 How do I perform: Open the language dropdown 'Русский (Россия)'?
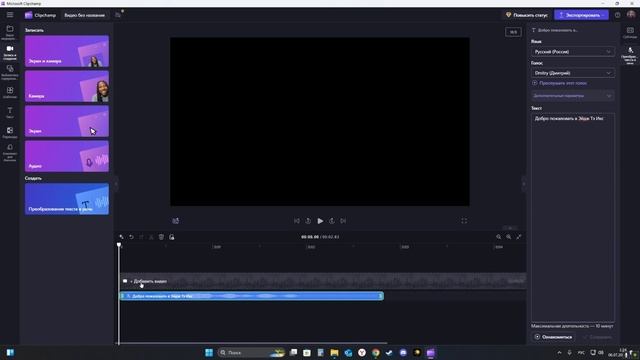(573, 52)
